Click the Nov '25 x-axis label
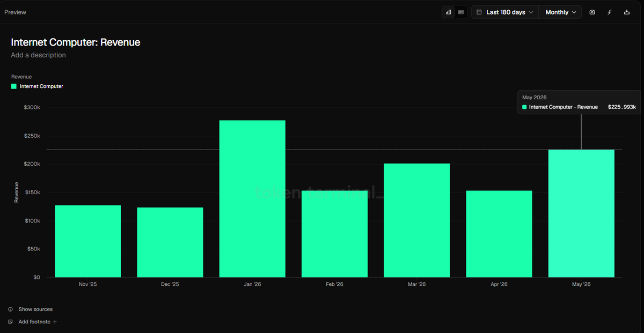The image size is (644, 333). 88,284
